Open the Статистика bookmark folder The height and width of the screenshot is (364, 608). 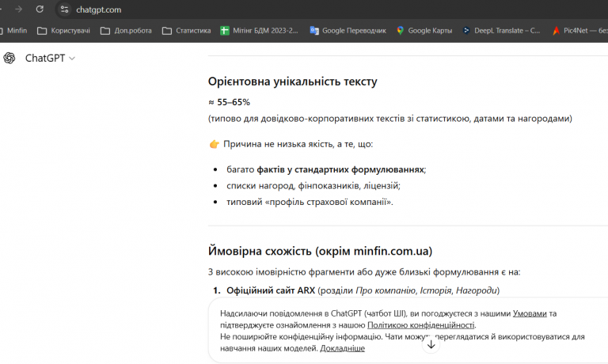click(x=187, y=31)
